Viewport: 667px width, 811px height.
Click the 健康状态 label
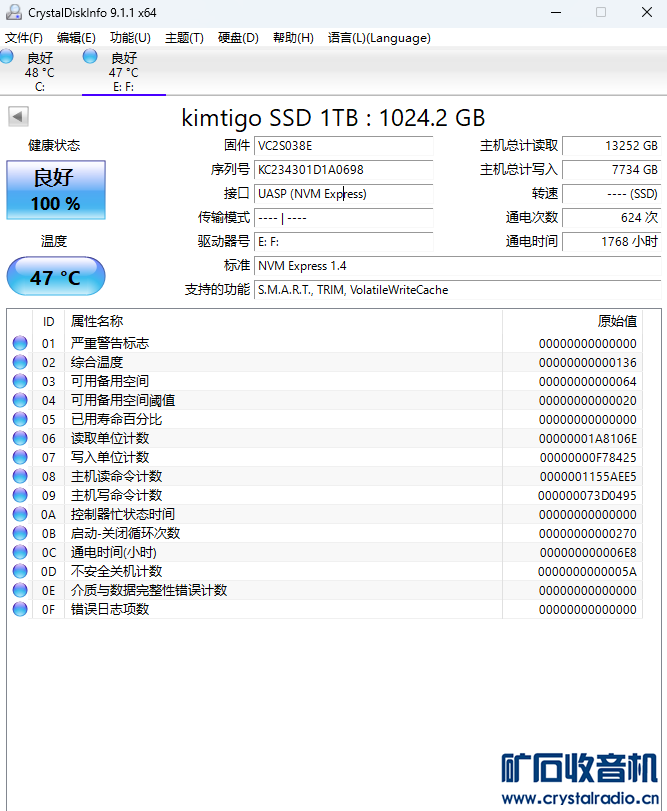54,145
